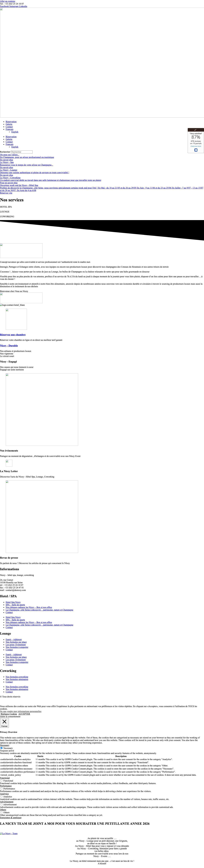
Task: Enable the Advertisement cookies checkbox
Action: [2, 805]
